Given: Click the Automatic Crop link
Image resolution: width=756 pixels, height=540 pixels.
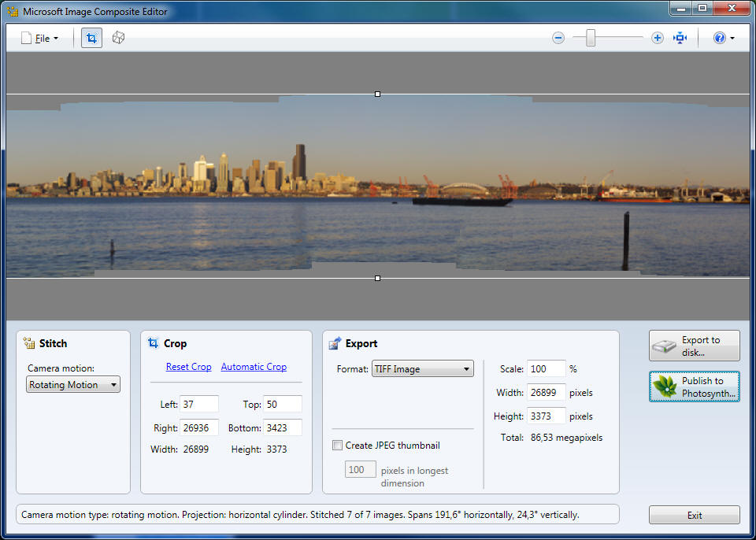Looking at the screenshot, I should tap(254, 367).
